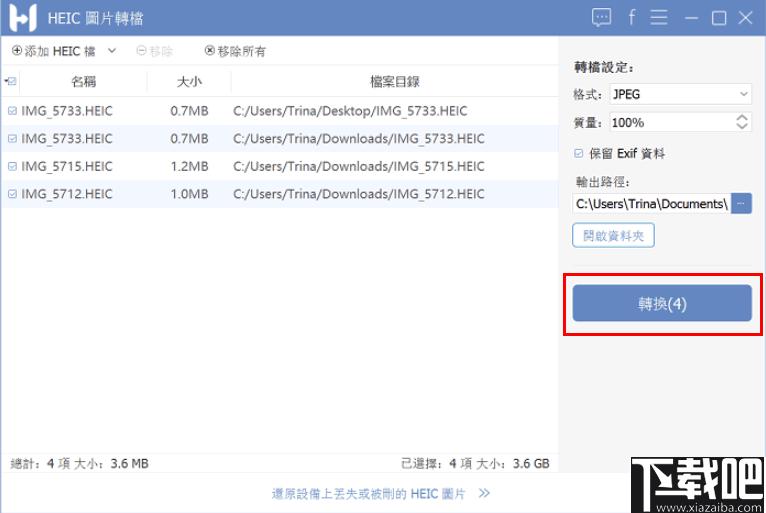This screenshot has height=513, width=766.
Task: Uncheck the Downloads IMG_5733.HEIC row checkbox
Action: click(x=13, y=139)
